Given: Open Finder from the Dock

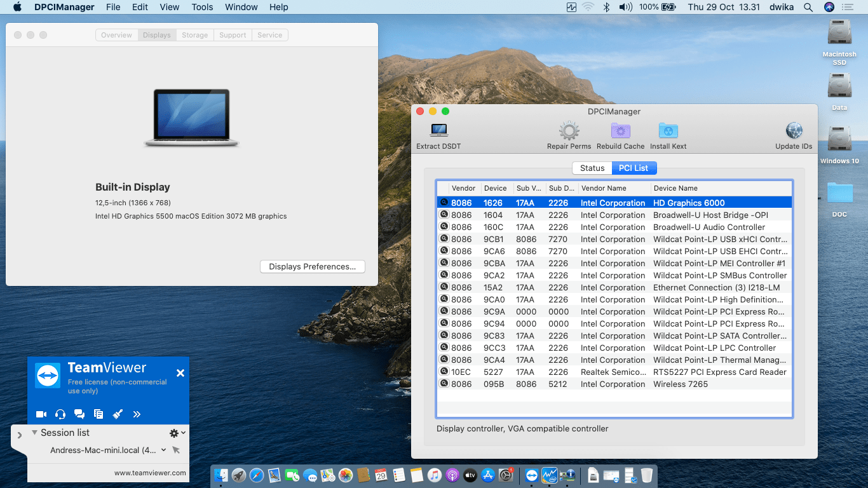Looking at the screenshot, I should point(221,475).
